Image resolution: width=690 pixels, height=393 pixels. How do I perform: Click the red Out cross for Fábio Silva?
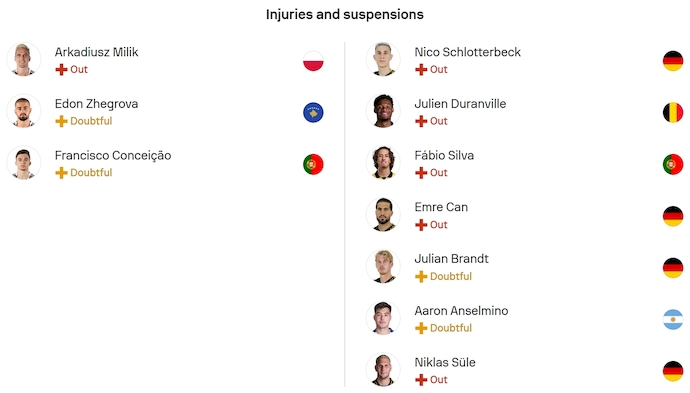421,173
